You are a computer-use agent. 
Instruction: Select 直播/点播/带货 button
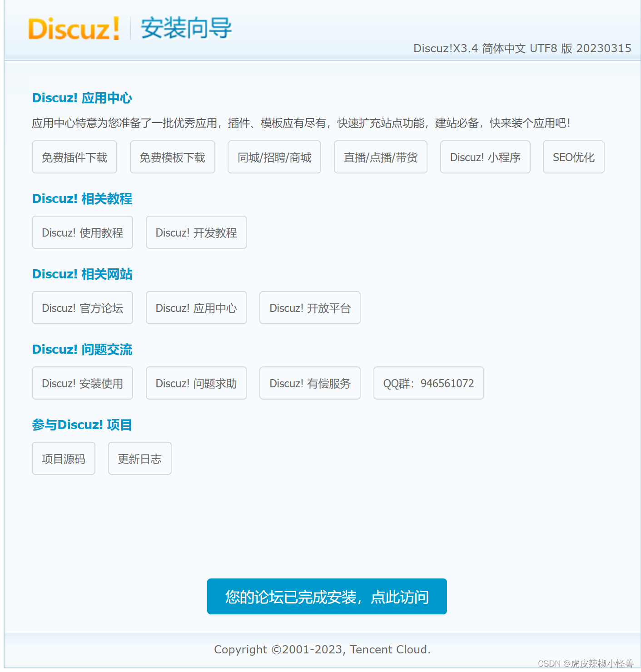(381, 157)
